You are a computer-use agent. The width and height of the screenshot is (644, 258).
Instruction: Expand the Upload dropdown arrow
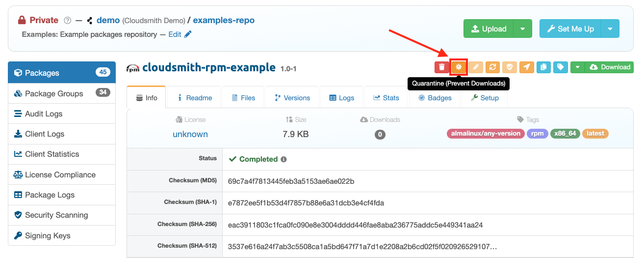(523, 29)
